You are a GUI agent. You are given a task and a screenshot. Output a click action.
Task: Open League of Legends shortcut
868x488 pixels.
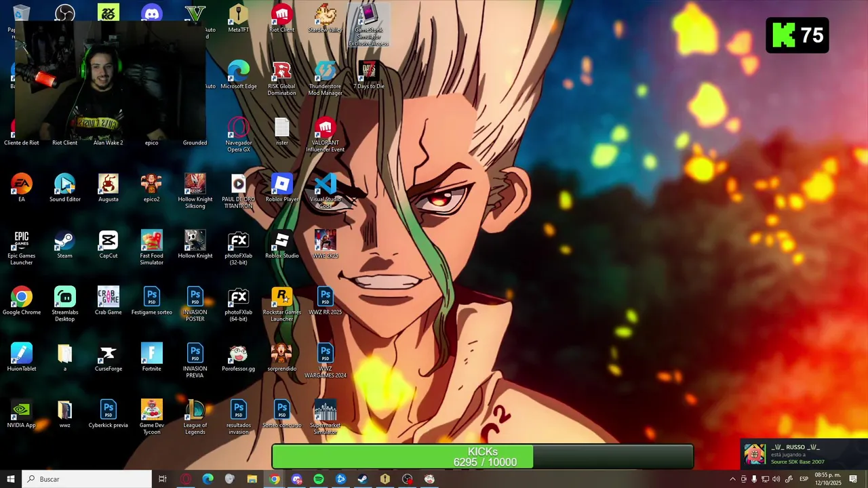coord(195,418)
